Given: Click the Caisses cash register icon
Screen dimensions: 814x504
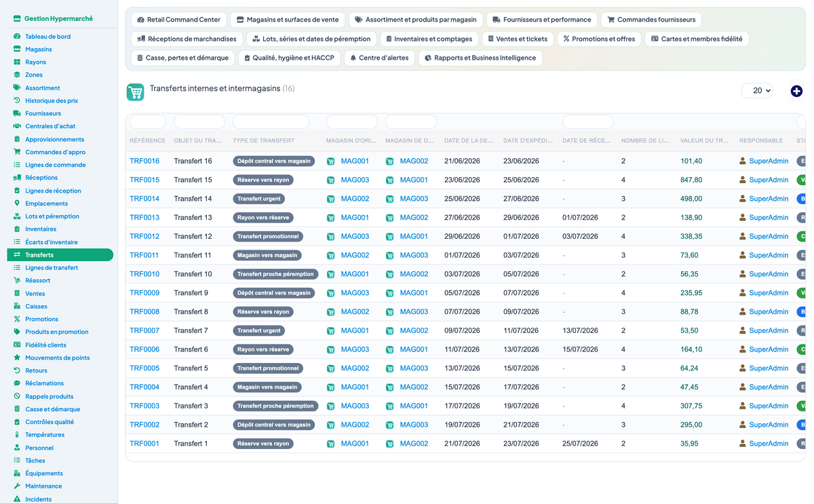Looking at the screenshot, I should [17, 306].
